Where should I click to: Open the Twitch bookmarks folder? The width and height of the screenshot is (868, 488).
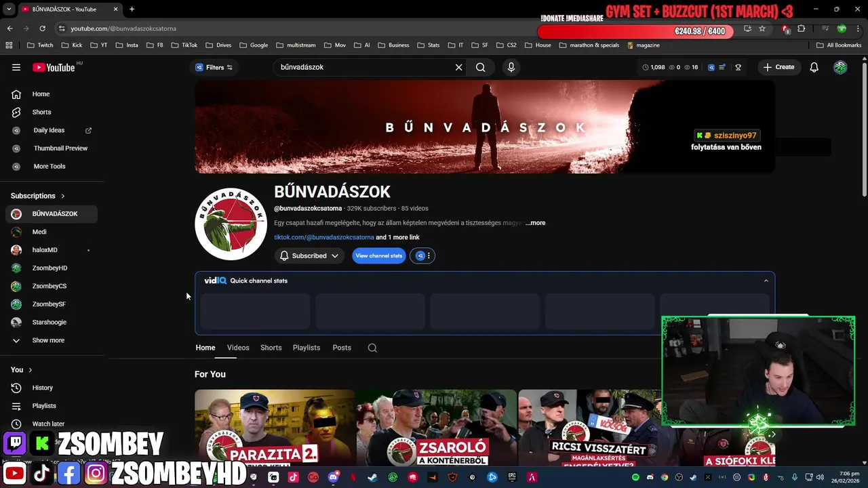pos(40,45)
